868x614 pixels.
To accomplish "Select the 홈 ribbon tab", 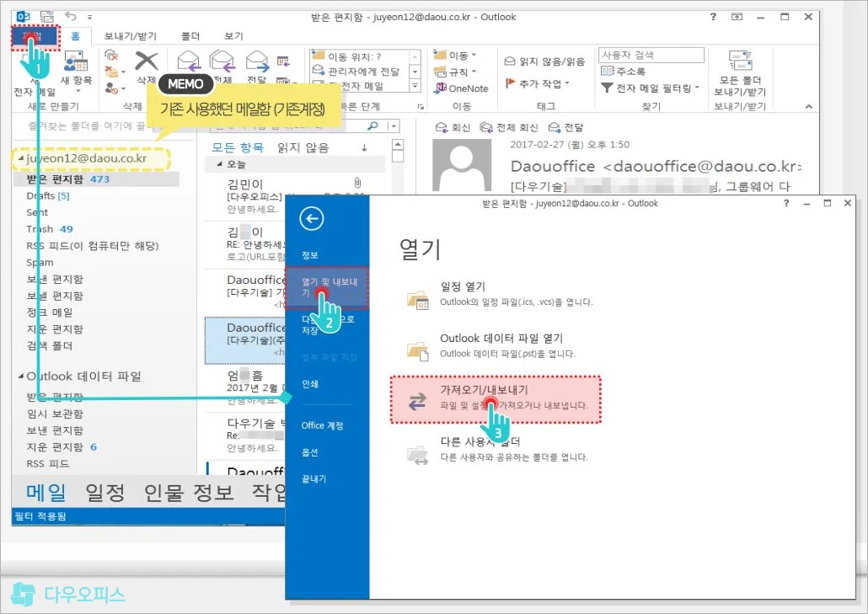I will pyautogui.click(x=75, y=36).
